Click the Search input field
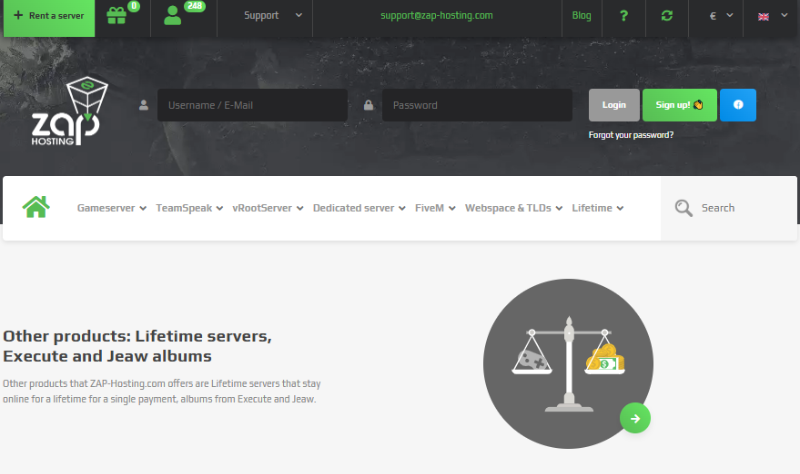Screen dimensions: 800x474 [x=729, y=208]
